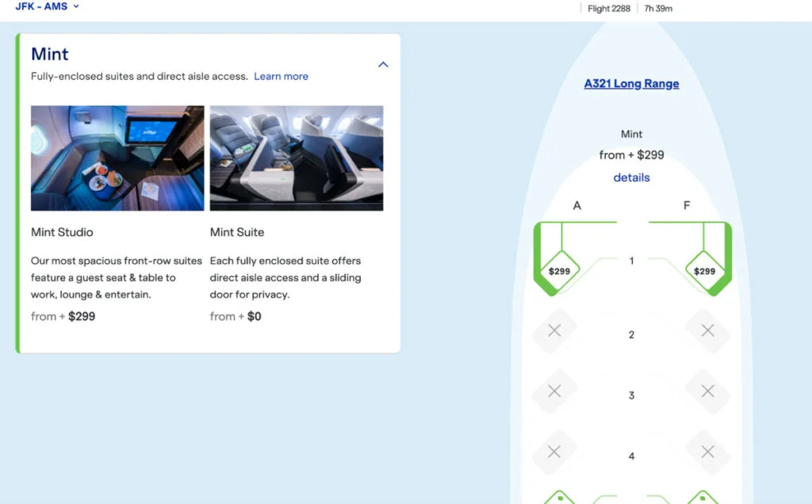This screenshot has width=812, height=504.
Task: Click row number 1 label
Action: [631, 261]
